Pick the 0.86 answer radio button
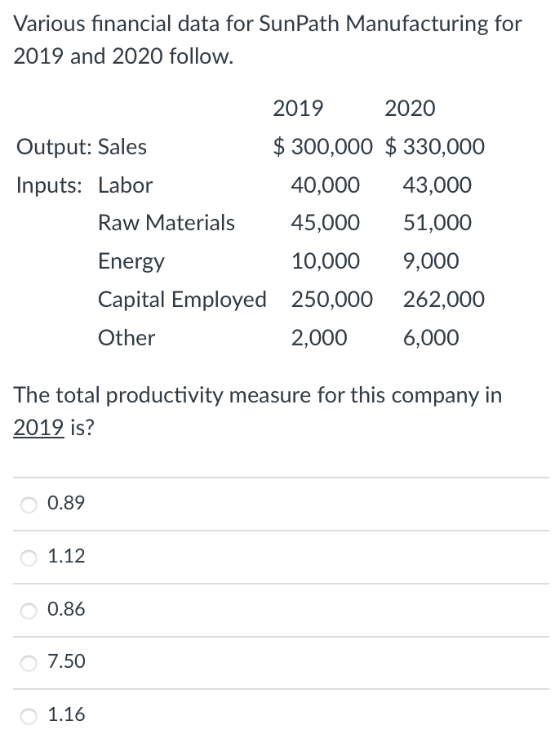This screenshot has height=756, width=555. click(x=29, y=610)
